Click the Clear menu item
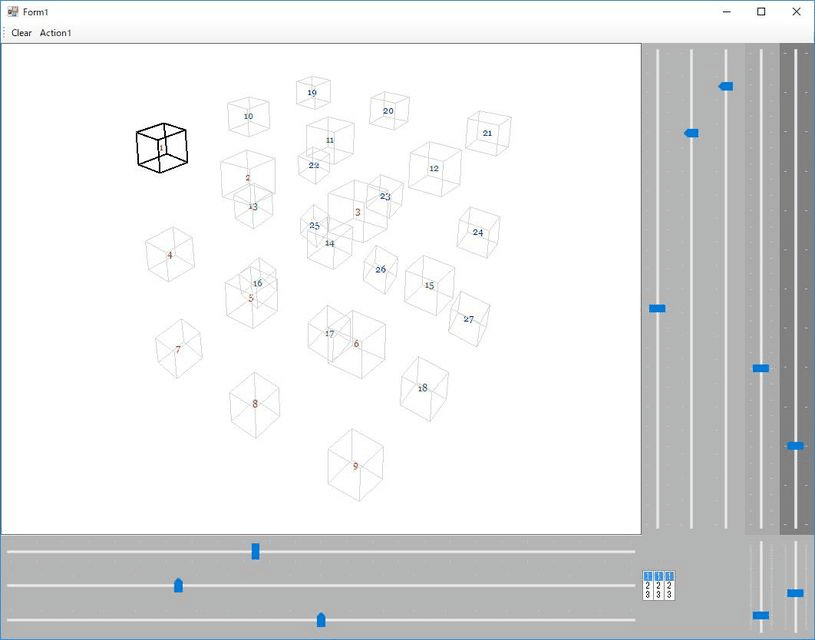The image size is (815, 640). tap(21, 33)
